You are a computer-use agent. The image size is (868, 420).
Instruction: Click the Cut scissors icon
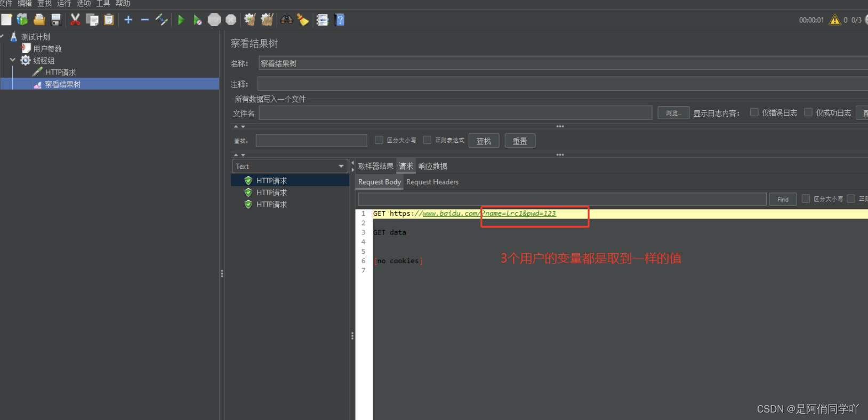point(75,20)
